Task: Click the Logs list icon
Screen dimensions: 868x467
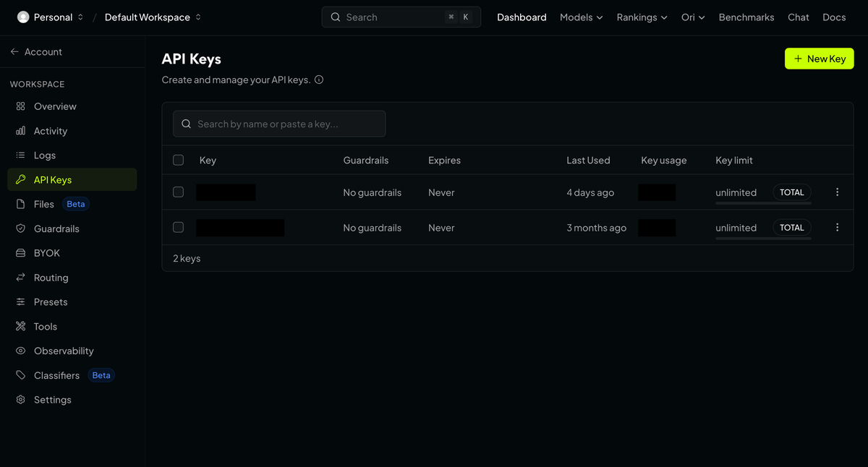Action: [20, 155]
